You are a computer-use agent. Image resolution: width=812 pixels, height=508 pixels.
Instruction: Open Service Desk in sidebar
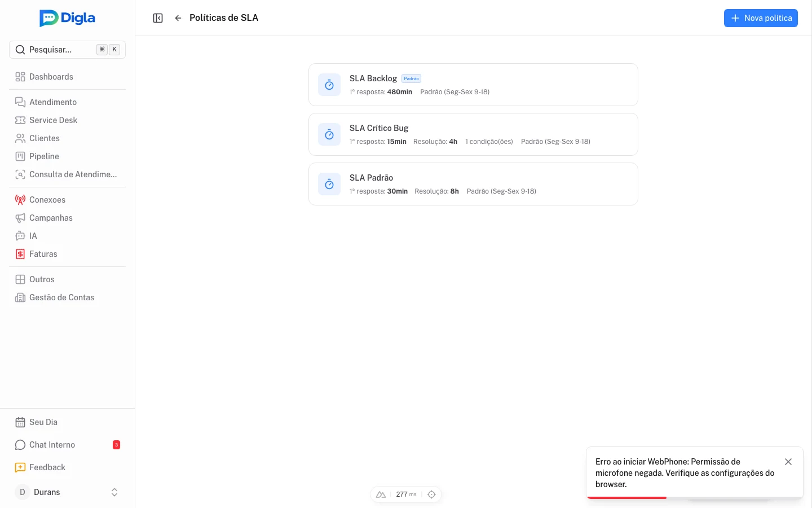(x=67, y=120)
